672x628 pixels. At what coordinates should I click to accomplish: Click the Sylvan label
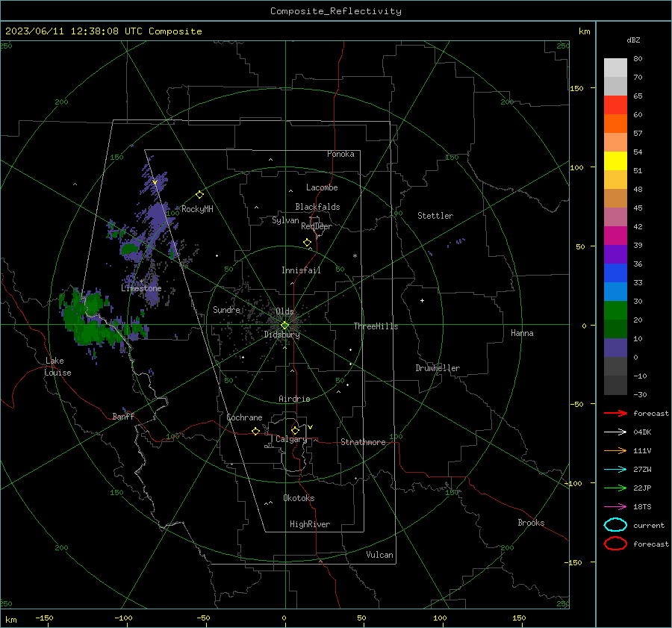(285, 220)
